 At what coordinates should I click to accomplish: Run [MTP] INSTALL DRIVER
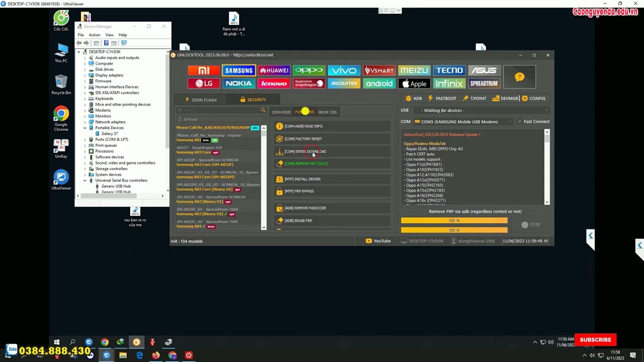click(x=332, y=179)
